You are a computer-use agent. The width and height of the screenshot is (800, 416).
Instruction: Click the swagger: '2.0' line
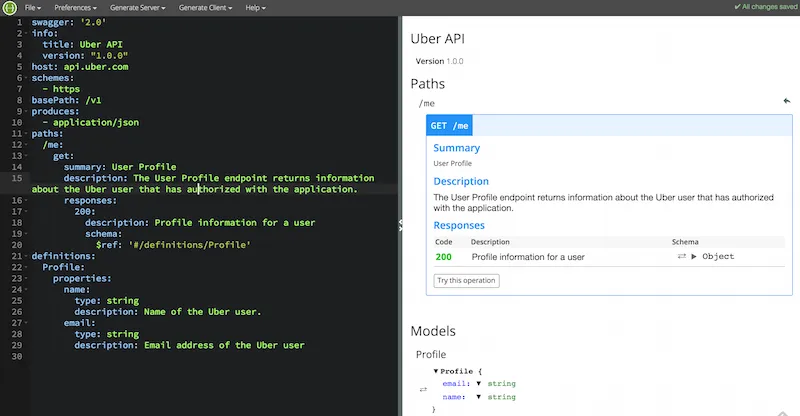69,22
